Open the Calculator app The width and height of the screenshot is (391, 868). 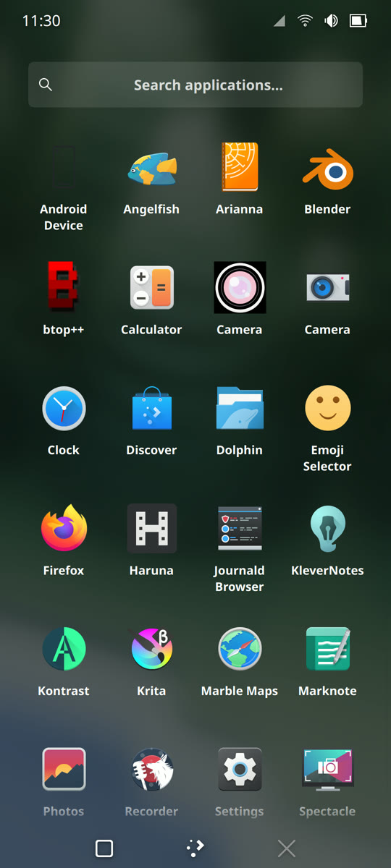tap(151, 299)
